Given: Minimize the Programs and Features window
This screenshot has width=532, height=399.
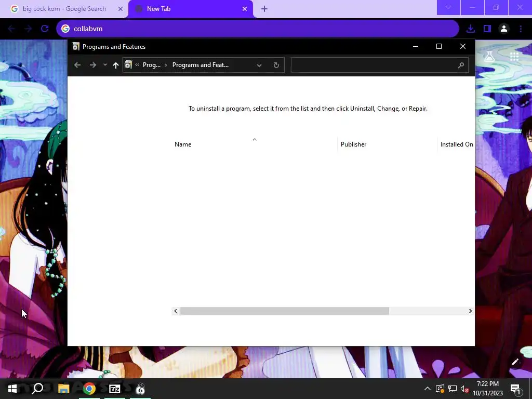Looking at the screenshot, I should [415, 46].
